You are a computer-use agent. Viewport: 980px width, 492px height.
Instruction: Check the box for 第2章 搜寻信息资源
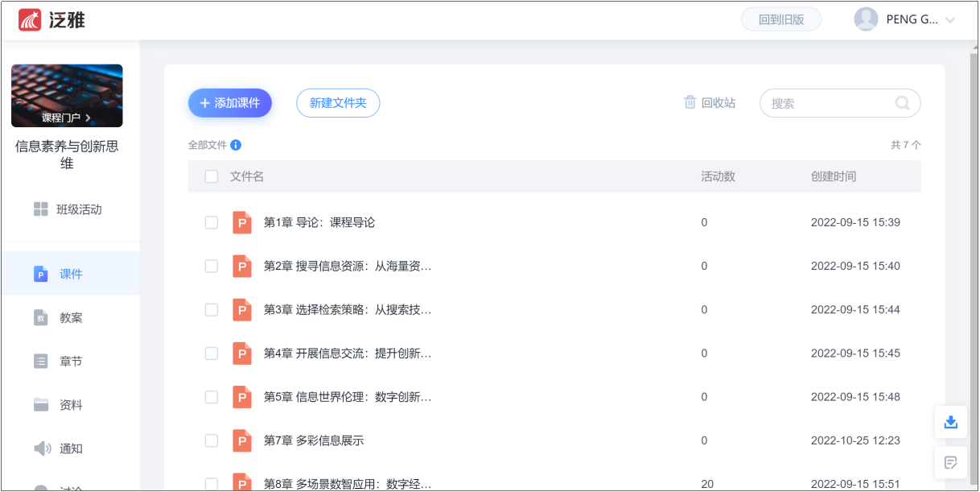[x=212, y=266]
